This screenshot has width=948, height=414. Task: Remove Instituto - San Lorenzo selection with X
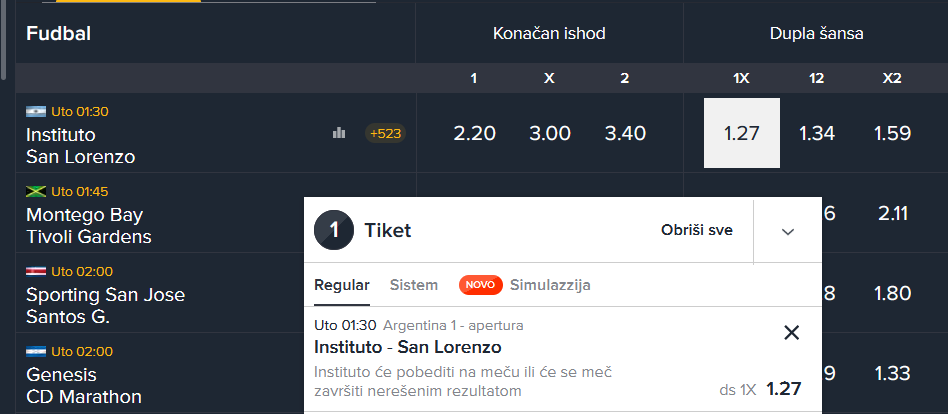coord(791,332)
